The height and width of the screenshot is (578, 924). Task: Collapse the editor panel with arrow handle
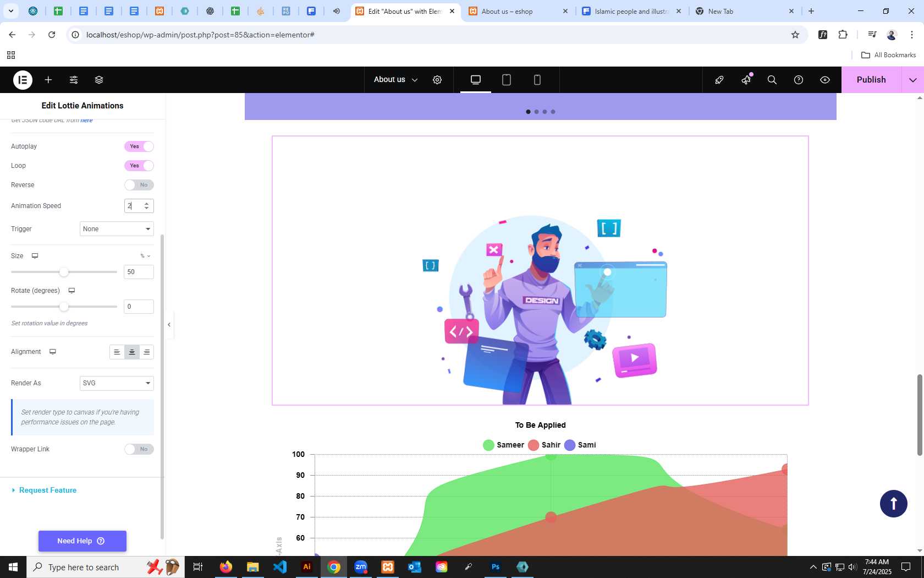pos(169,325)
